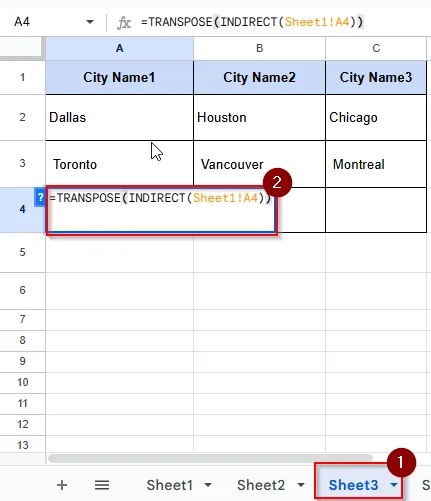Image resolution: width=431 pixels, height=501 pixels.
Task: Select the Montreal cell
Action: coord(376,164)
